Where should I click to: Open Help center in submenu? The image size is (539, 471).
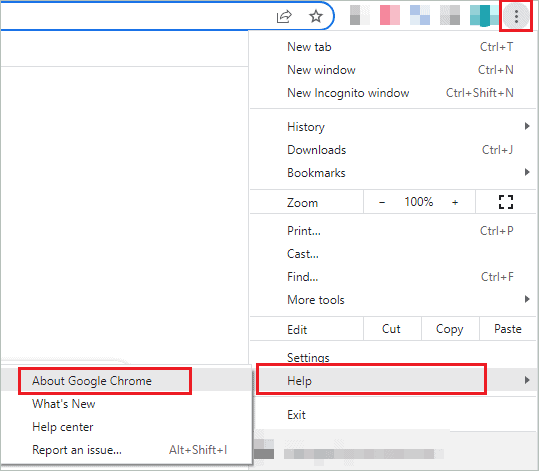click(126, 427)
